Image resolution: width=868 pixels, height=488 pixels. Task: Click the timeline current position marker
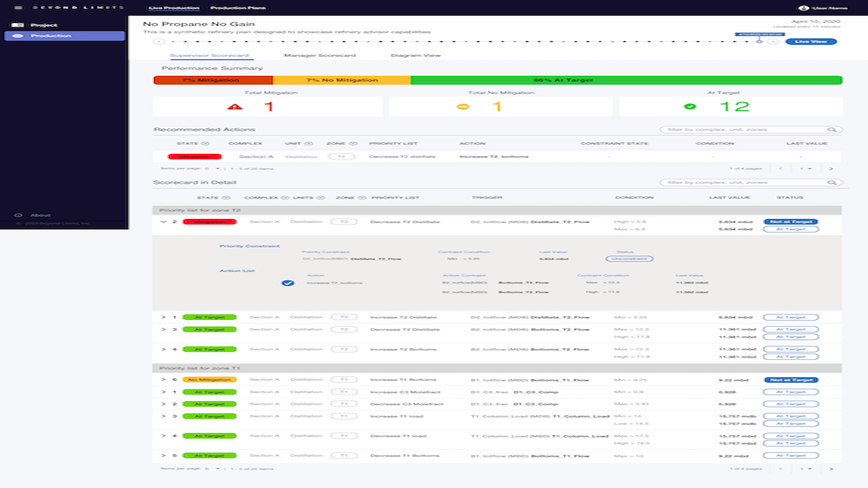(x=759, y=41)
